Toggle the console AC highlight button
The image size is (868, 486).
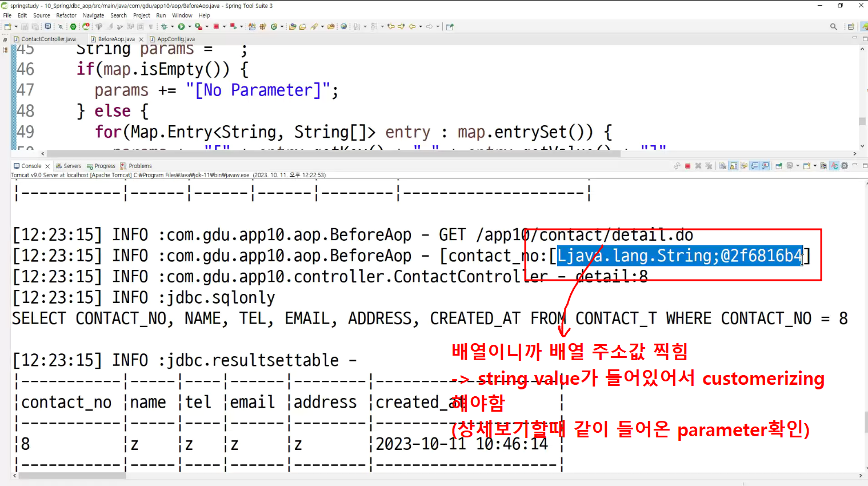point(834,166)
